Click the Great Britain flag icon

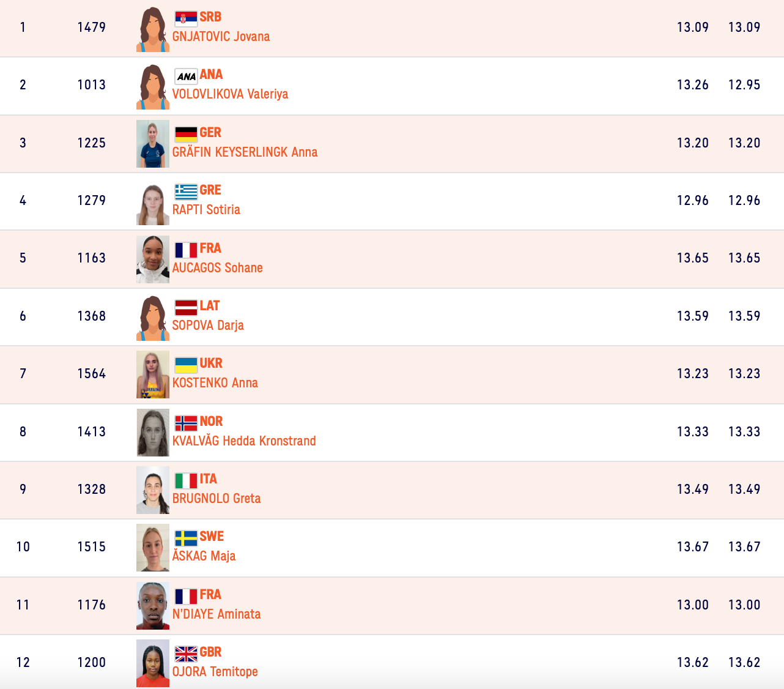[186, 654]
